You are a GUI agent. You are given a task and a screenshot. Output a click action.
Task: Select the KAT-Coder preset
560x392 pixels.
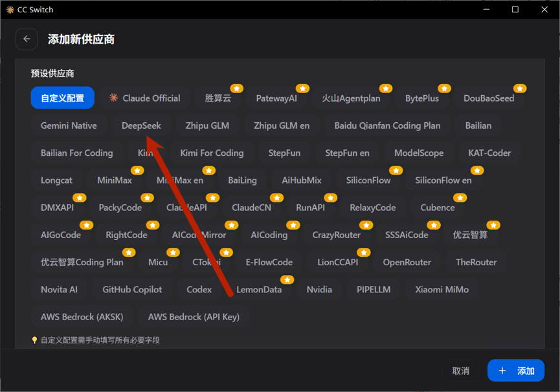489,153
